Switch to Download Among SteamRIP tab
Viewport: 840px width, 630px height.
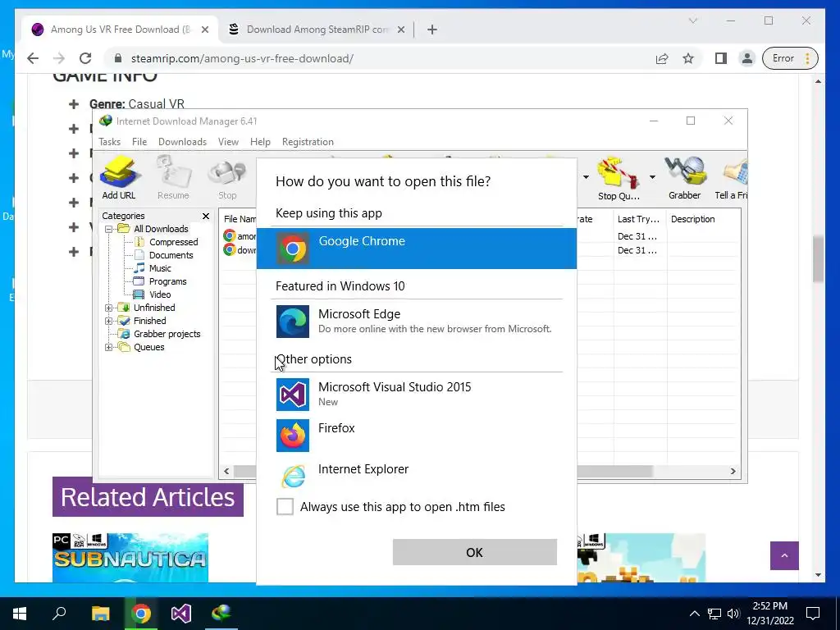(316, 30)
